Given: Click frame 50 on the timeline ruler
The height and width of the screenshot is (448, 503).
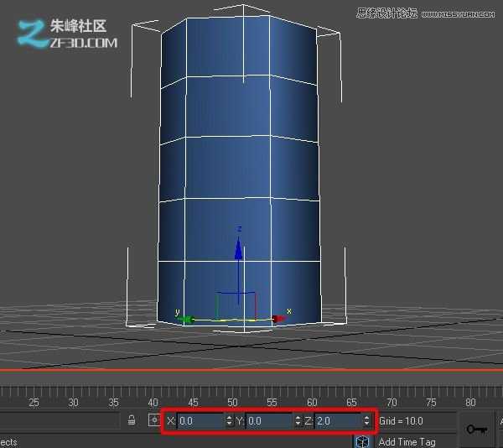Looking at the screenshot, I should click(x=232, y=402).
